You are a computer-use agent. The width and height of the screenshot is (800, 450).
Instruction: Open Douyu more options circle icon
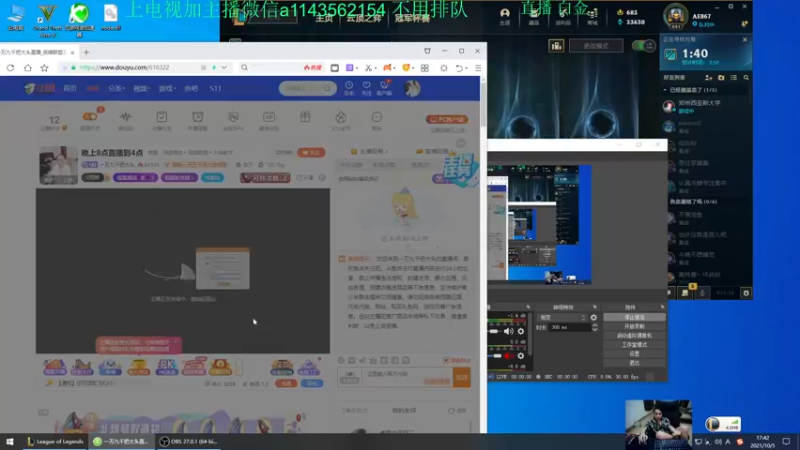coord(377,117)
